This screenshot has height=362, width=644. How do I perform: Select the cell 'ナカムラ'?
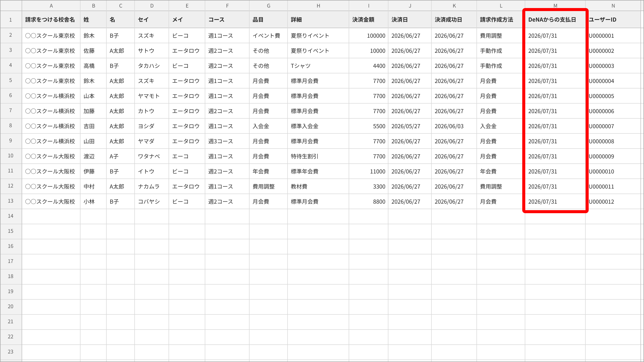[152, 187]
